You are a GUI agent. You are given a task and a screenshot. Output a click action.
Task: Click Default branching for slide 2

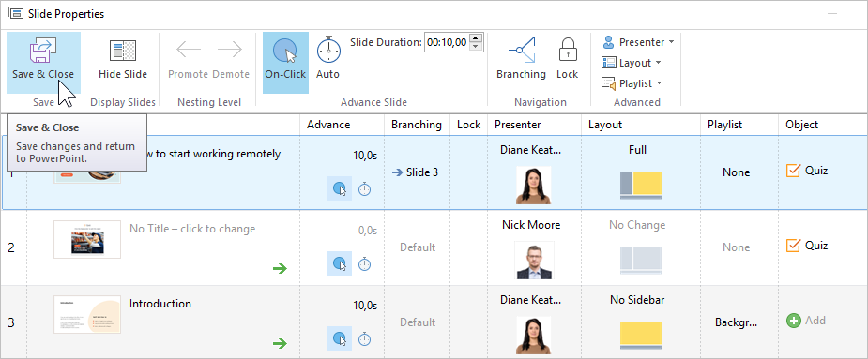click(418, 247)
